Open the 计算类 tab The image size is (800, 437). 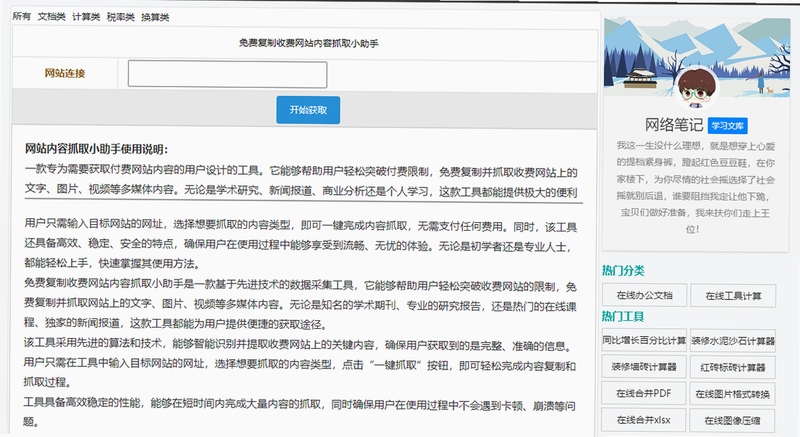click(86, 17)
